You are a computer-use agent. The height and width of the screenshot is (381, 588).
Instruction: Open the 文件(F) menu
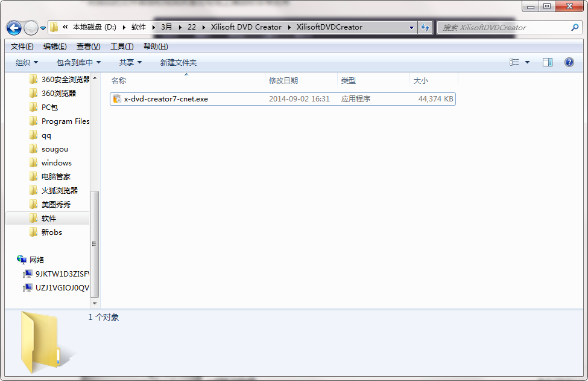(22, 46)
